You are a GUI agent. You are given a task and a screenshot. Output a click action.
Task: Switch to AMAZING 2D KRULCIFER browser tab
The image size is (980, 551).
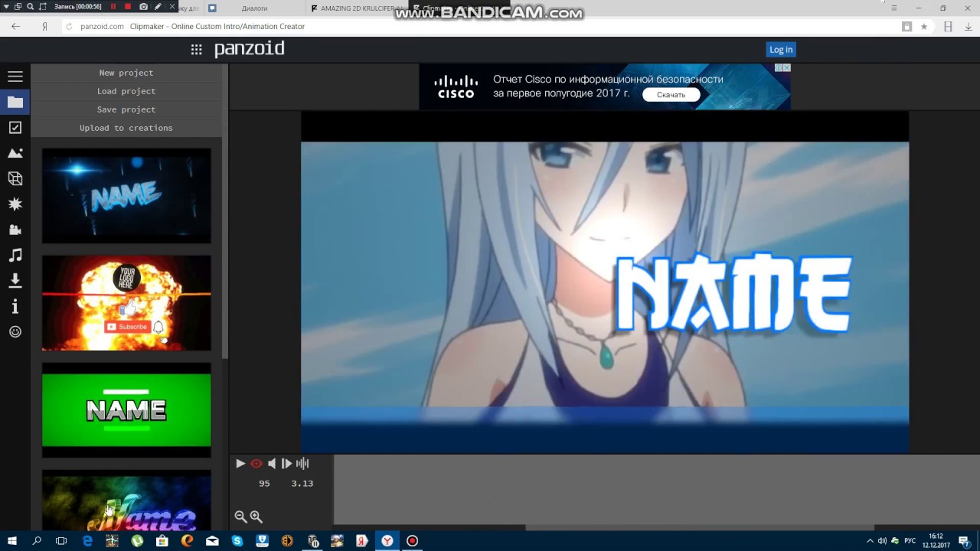coord(356,8)
